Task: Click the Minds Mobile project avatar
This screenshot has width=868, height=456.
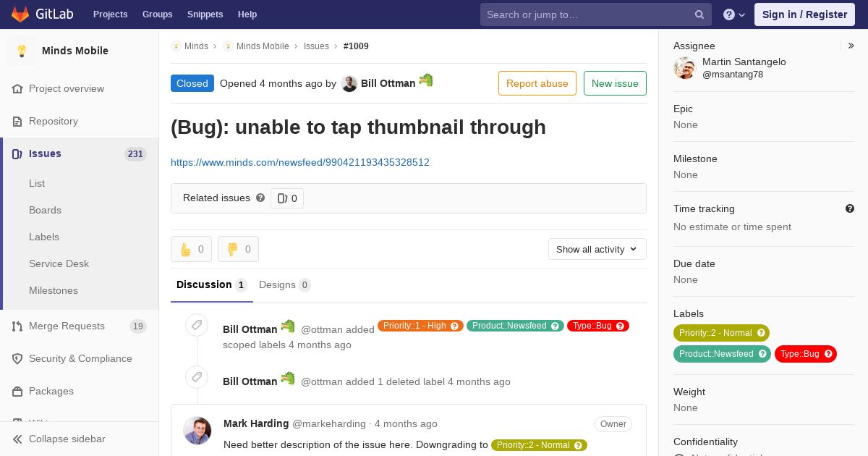Action: click(x=22, y=51)
